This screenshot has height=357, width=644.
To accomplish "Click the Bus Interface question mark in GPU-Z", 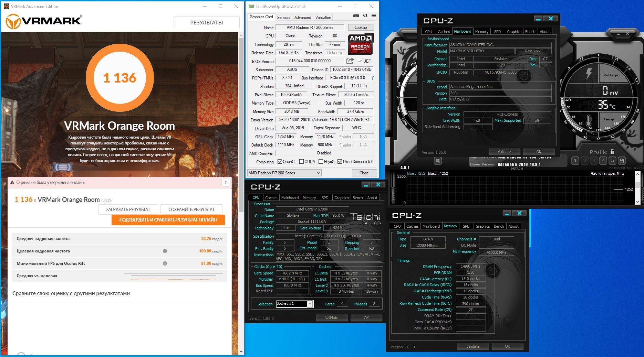I will click(x=372, y=78).
